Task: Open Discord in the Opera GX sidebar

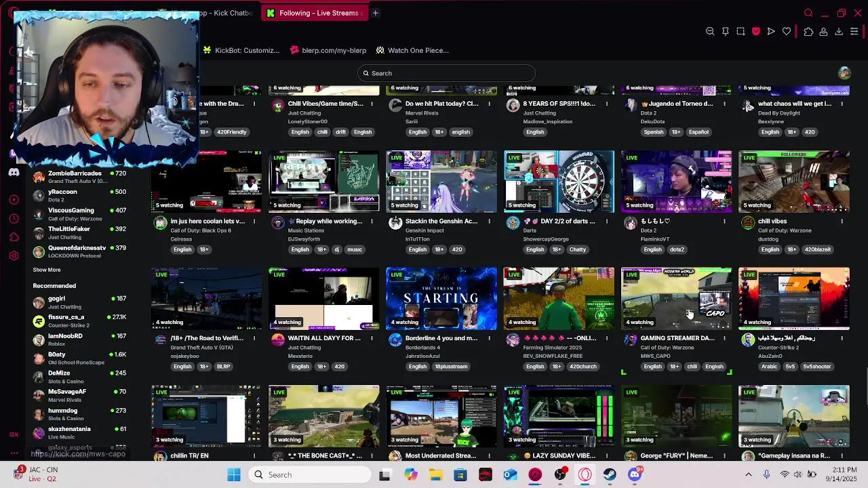Action: point(14,172)
